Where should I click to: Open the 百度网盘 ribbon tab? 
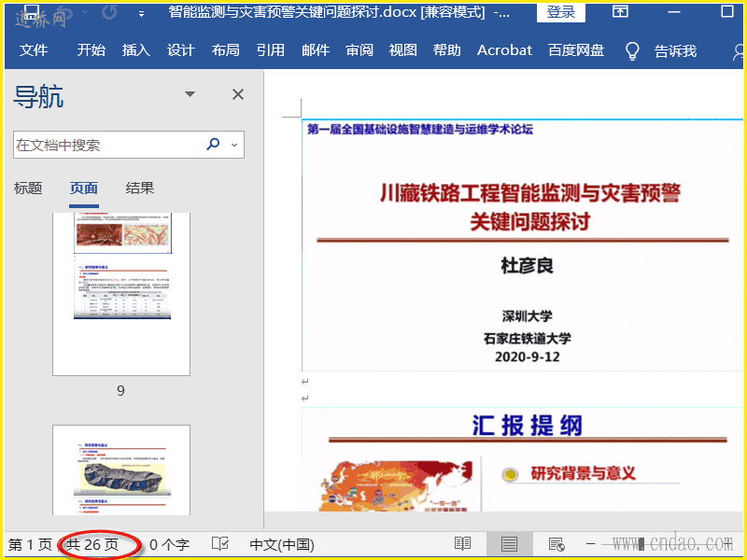coord(576,50)
